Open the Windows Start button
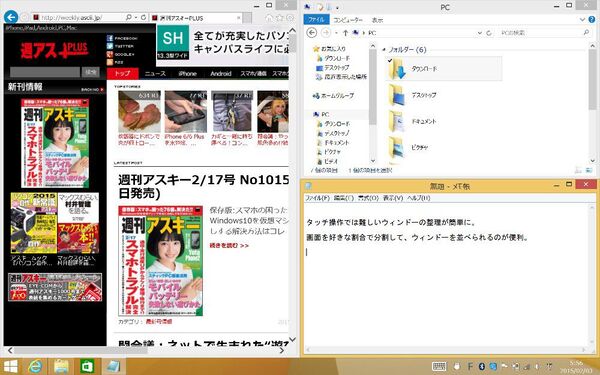Image resolution: width=600 pixels, height=375 pixels. tap(10, 367)
